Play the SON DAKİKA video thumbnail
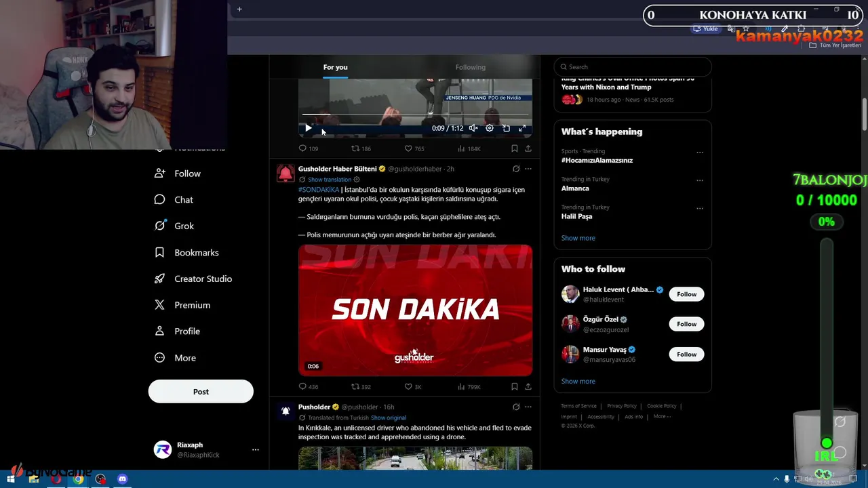This screenshot has height=488, width=868. point(415,310)
